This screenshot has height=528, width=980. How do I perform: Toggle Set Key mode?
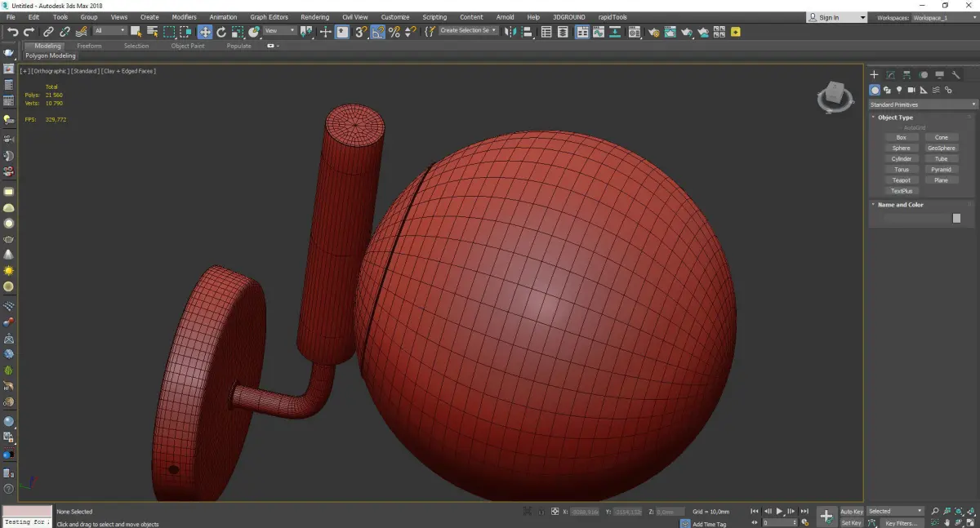[852, 522]
